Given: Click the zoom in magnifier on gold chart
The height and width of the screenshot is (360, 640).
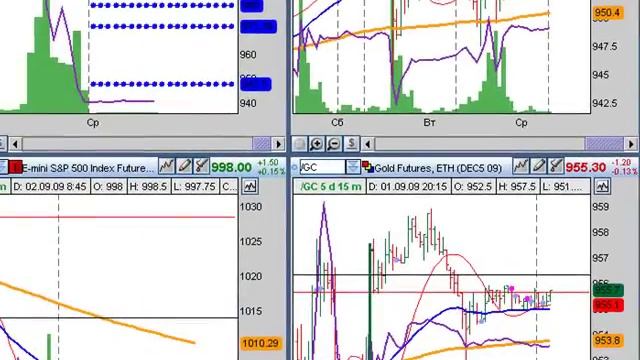Looking at the screenshot, I should pos(317,144).
